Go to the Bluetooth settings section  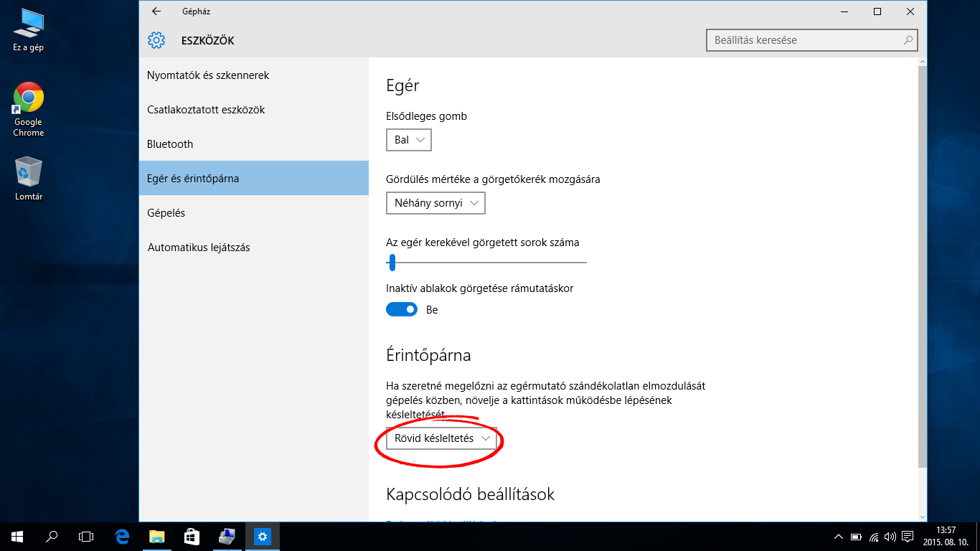[x=170, y=144]
